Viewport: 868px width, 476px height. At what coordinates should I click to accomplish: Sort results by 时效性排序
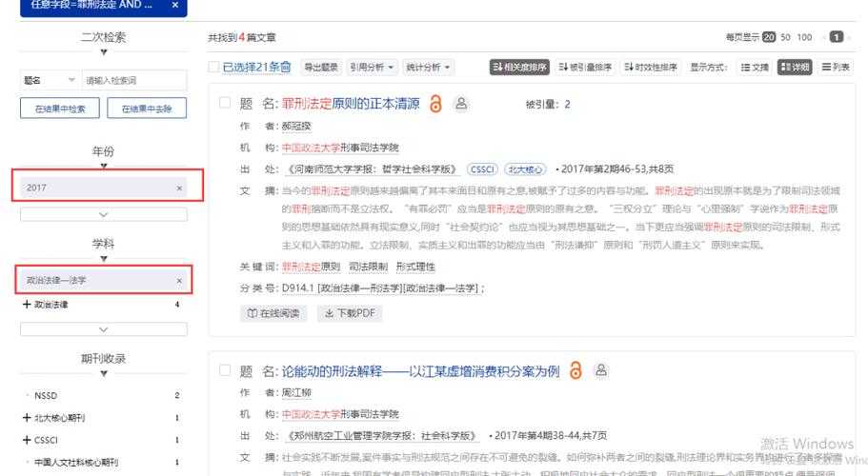tap(651, 68)
